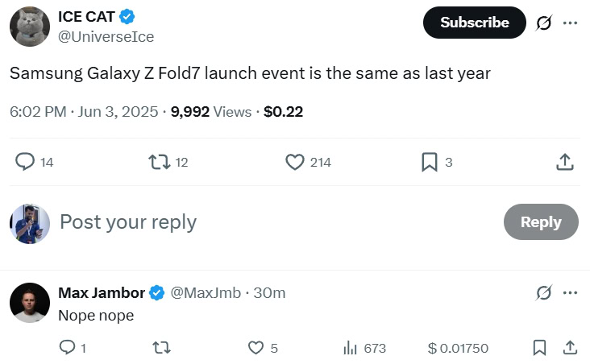Repost Max Jambor's reply
The width and height of the screenshot is (590, 364).
click(x=161, y=348)
